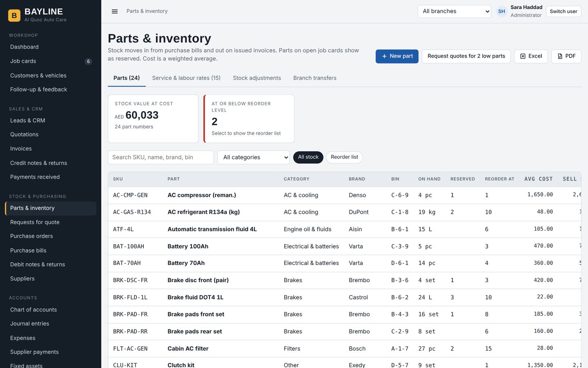This screenshot has height=368, width=588.
Task: Go to Journal entries
Action: (51, 324)
